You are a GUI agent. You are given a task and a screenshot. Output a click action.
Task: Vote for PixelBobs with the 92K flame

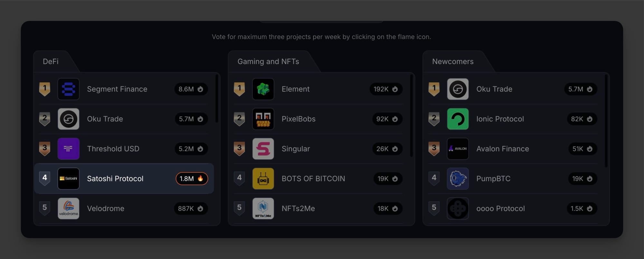tap(387, 119)
